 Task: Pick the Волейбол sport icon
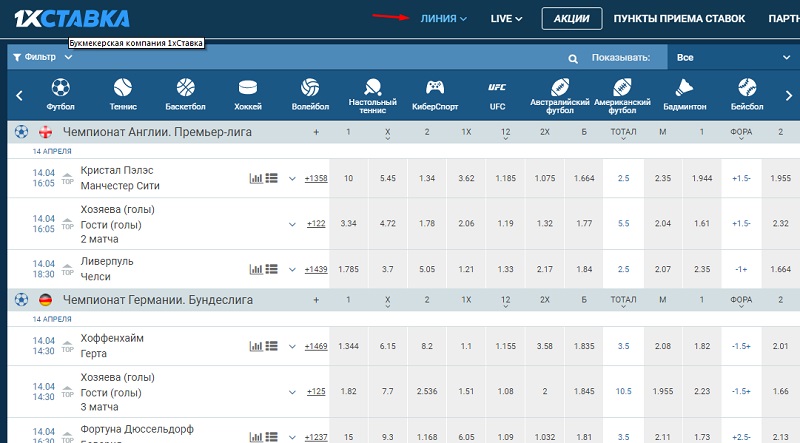310,93
